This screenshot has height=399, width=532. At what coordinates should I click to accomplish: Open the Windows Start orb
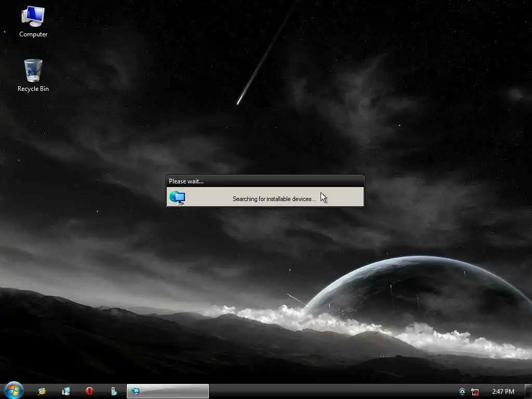pyautogui.click(x=14, y=391)
